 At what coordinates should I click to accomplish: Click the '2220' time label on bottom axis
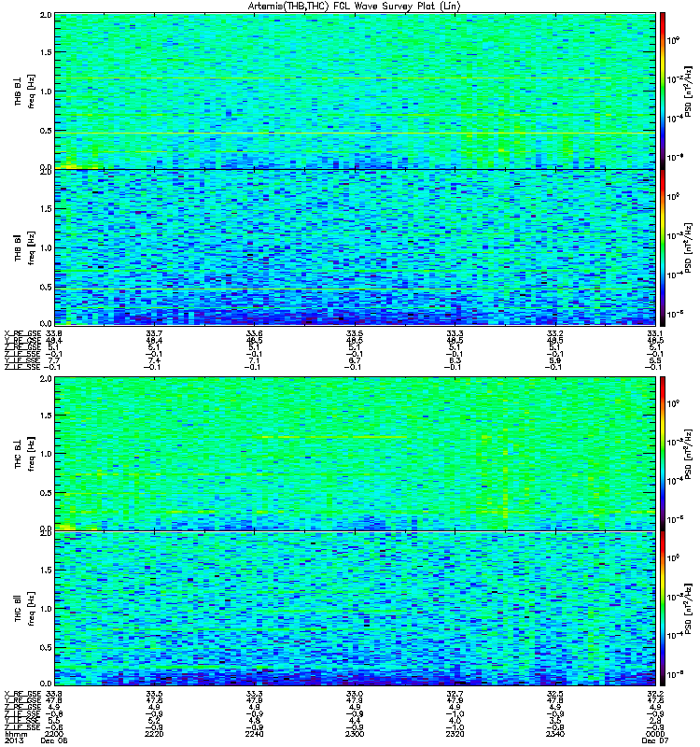coord(154,734)
